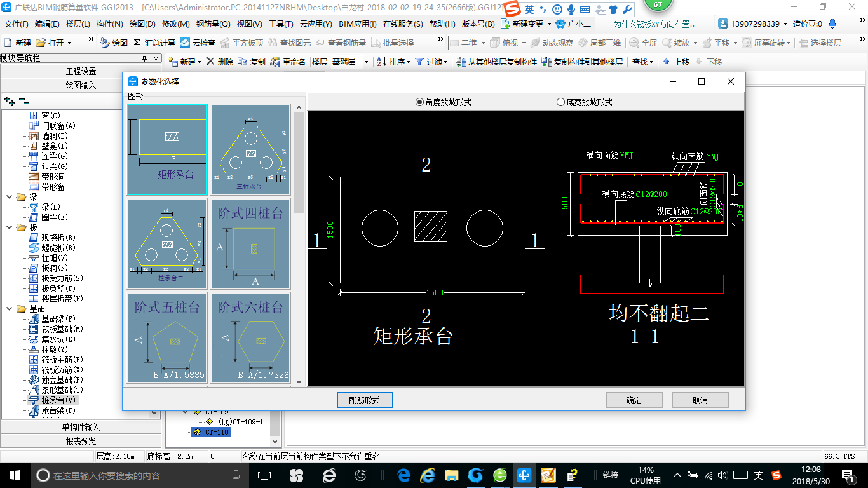Click 复制 copy in component toolbar

pos(252,62)
